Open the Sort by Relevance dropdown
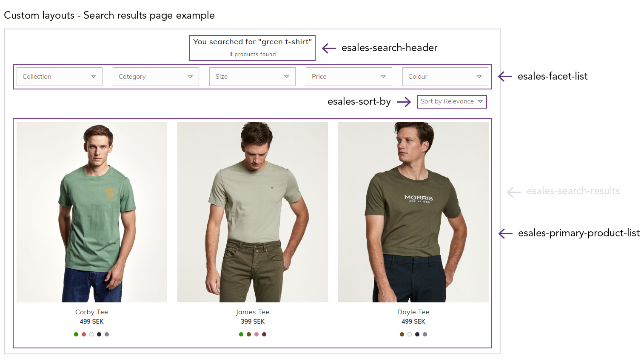The width and height of the screenshot is (644, 362). 452,101
